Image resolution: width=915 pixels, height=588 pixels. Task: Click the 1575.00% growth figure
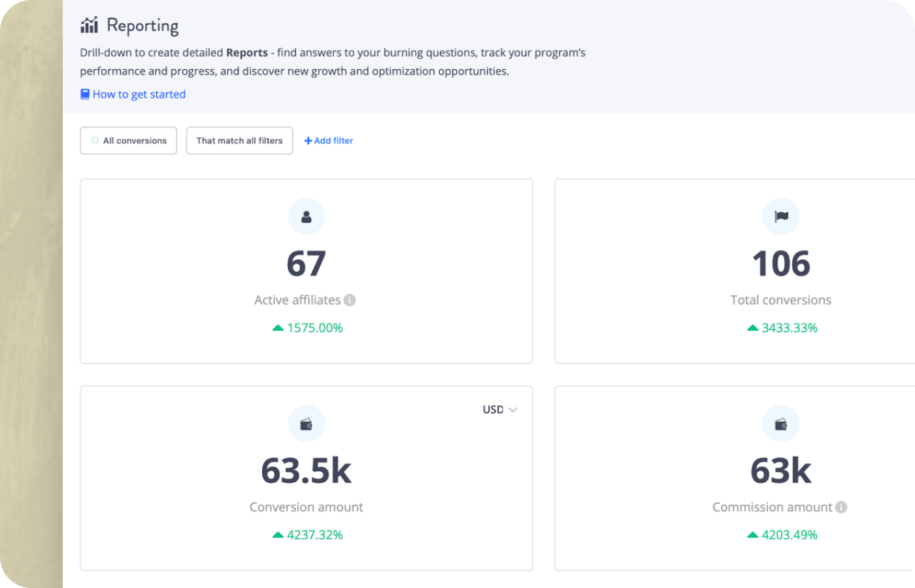pyautogui.click(x=315, y=328)
